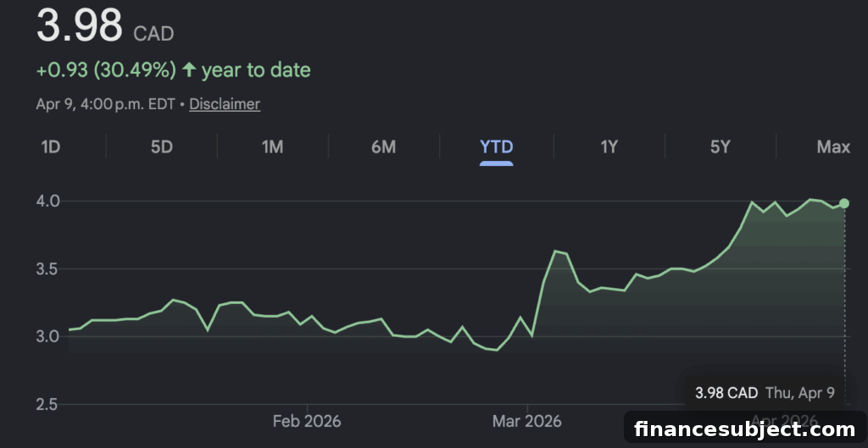The width and height of the screenshot is (868, 448).
Task: Click the end-of-line data point dot
Action: (844, 203)
